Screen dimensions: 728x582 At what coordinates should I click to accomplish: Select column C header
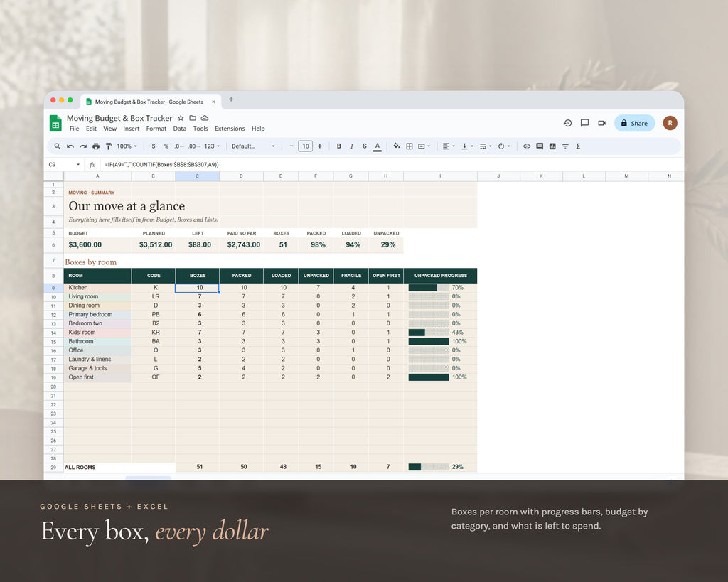pos(198,176)
